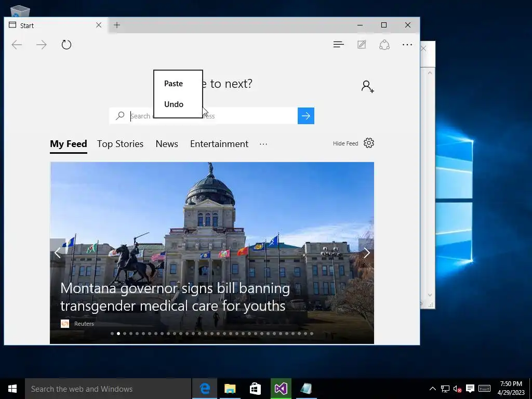Open the Action Center notifications icon
Viewport: 532px width, 399px height.
click(x=470, y=389)
